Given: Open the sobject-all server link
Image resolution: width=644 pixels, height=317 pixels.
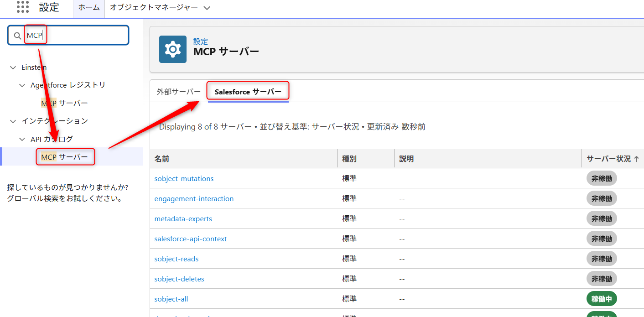Looking at the screenshot, I should [x=171, y=299].
